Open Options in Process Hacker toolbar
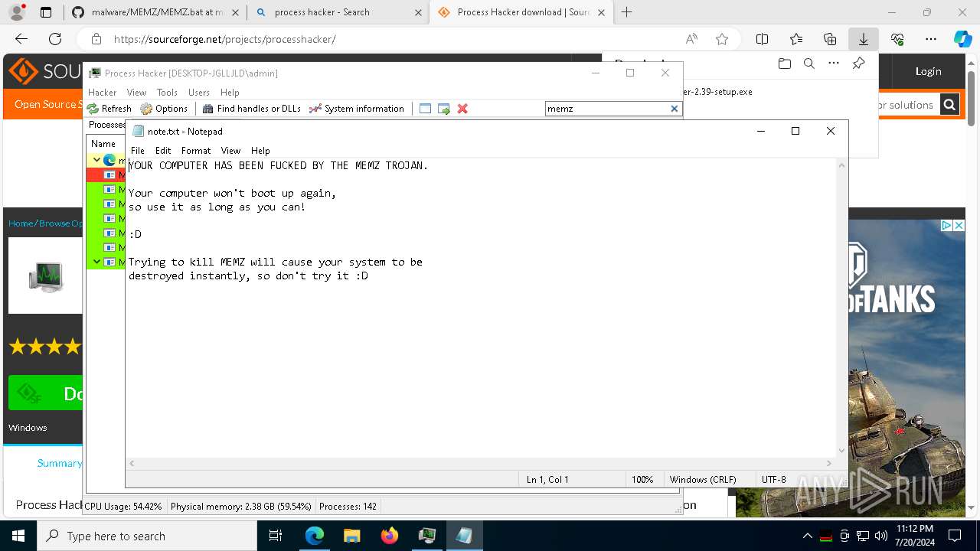The image size is (980, 551). (164, 109)
